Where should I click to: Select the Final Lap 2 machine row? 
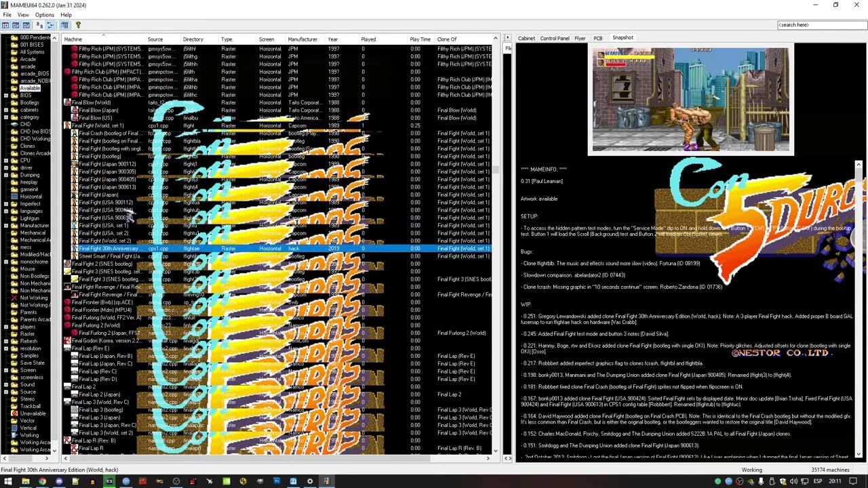point(278,386)
